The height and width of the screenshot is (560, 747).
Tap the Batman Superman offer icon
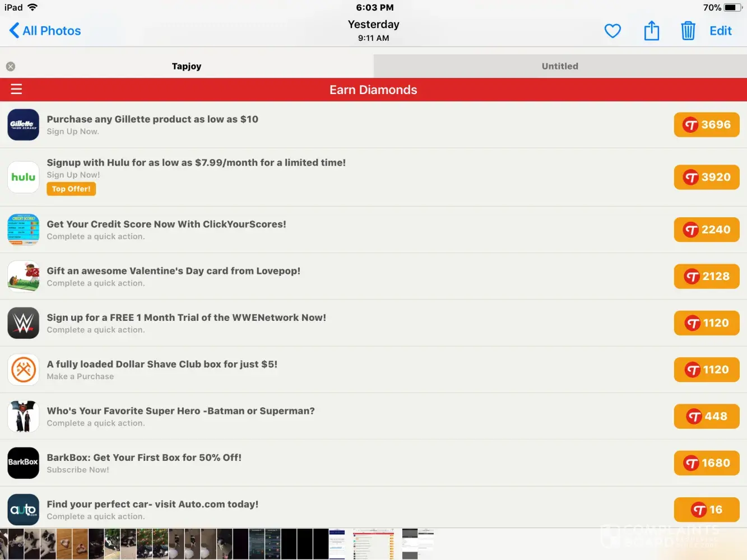tap(24, 416)
